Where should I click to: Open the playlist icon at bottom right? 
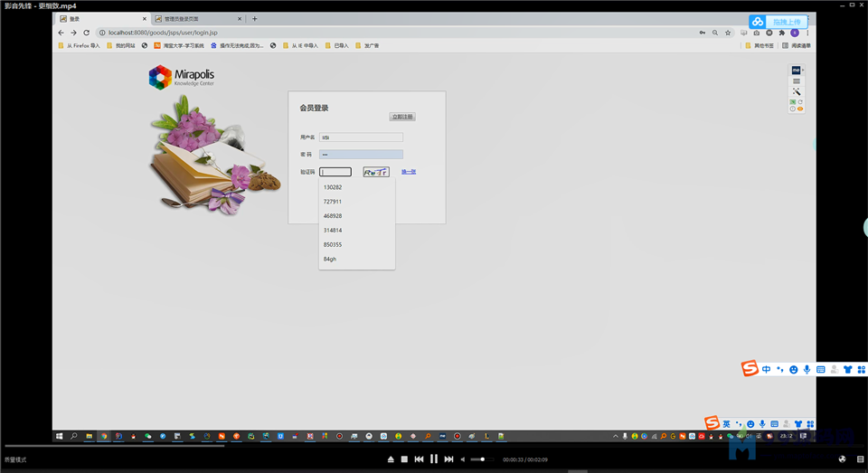click(x=860, y=459)
